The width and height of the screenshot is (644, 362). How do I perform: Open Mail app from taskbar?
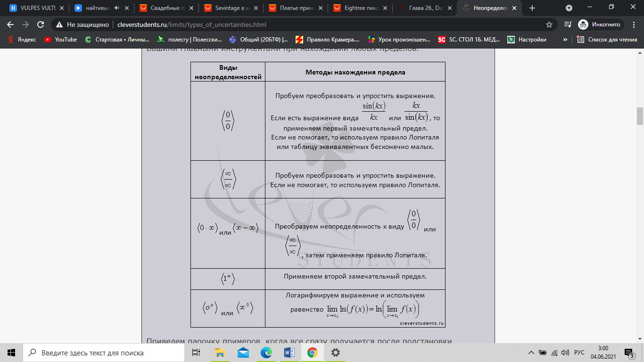(x=243, y=353)
